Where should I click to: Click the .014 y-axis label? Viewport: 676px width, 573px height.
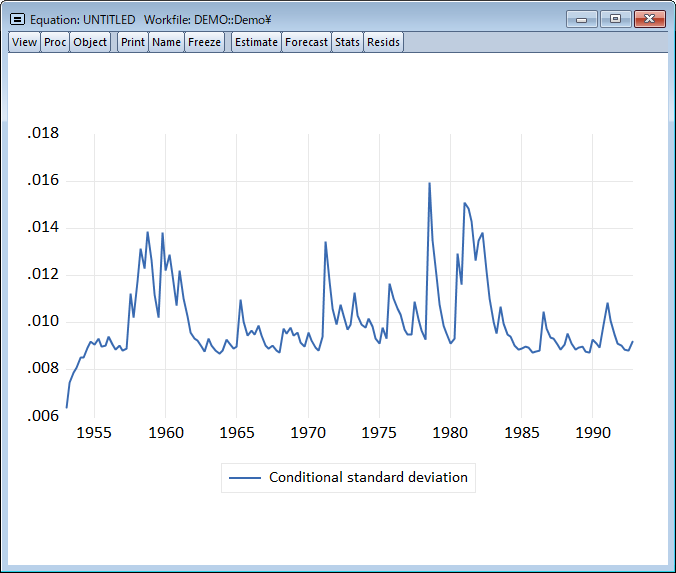point(43,227)
